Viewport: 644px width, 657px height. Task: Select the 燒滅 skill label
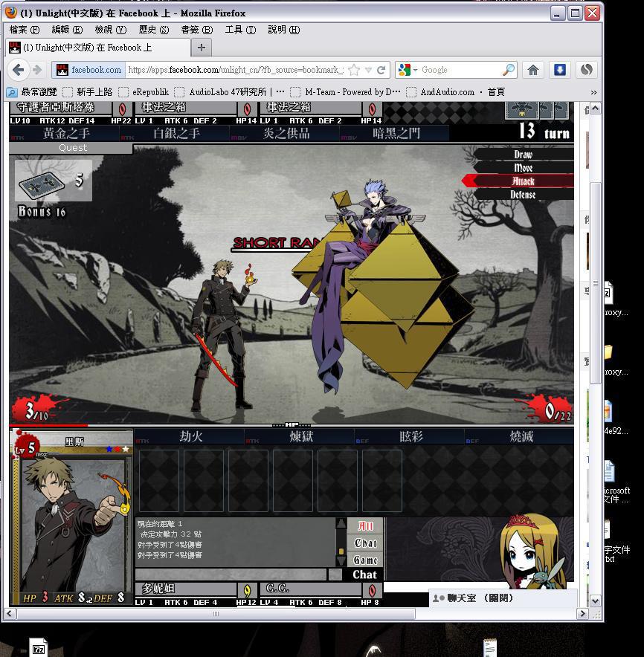click(x=520, y=436)
